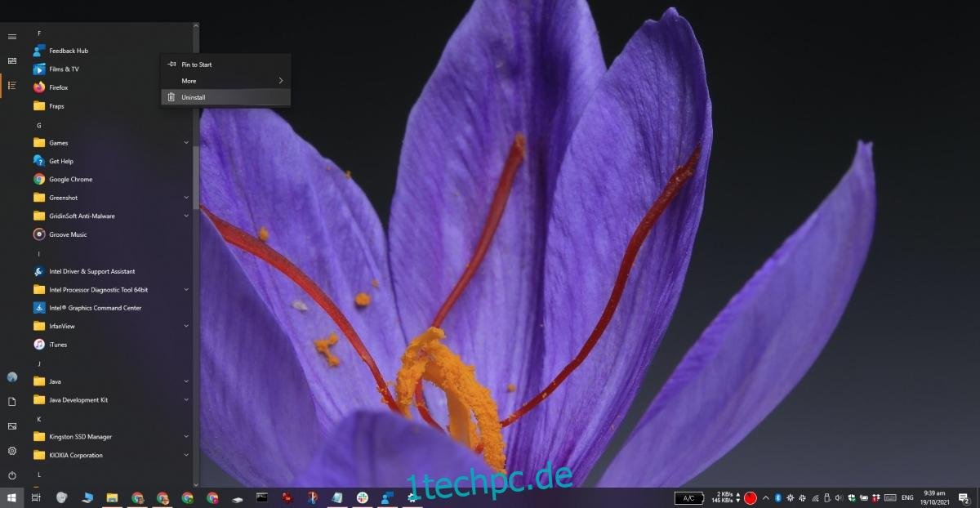This screenshot has width=980, height=508.
Task: Click the Start menu hamburger expand icon
Action: pos(12,37)
